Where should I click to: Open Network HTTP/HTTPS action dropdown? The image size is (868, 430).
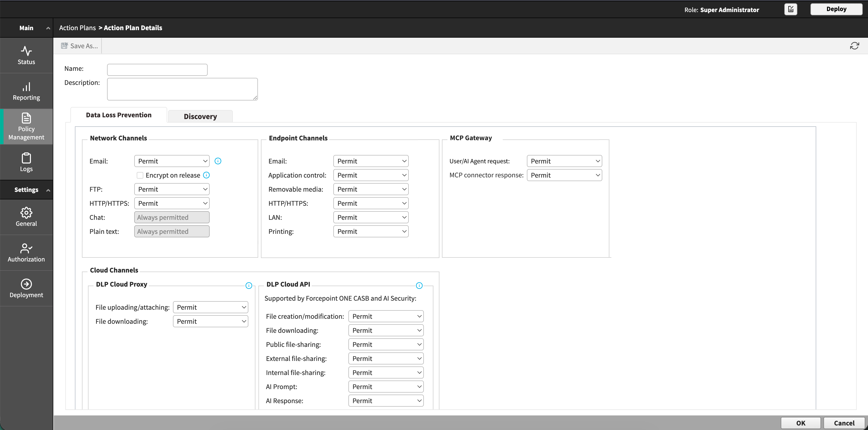[172, 203]
